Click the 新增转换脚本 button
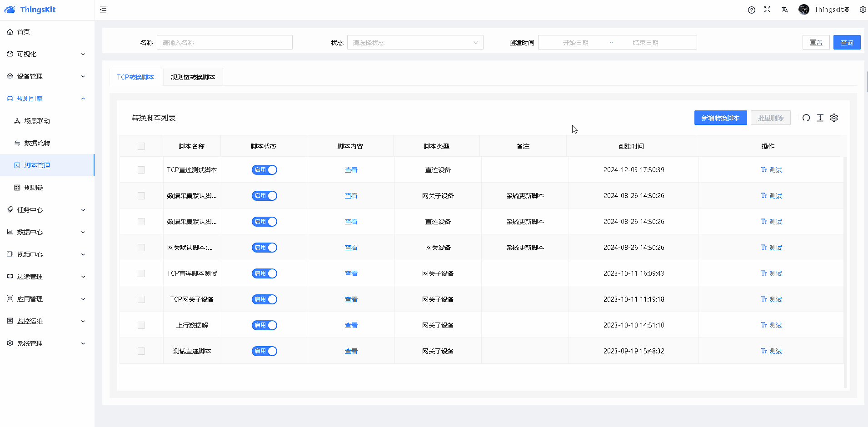868x427 pixels. point(720,118)
